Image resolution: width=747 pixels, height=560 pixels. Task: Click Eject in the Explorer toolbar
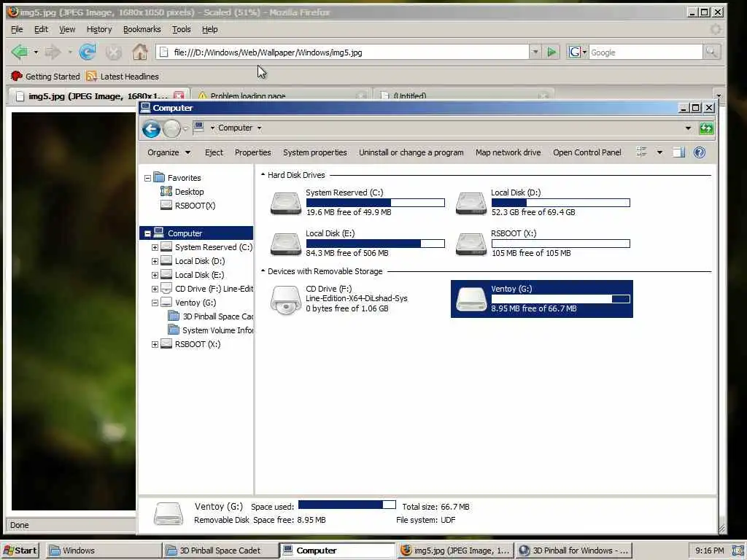(x=214, y=152)
